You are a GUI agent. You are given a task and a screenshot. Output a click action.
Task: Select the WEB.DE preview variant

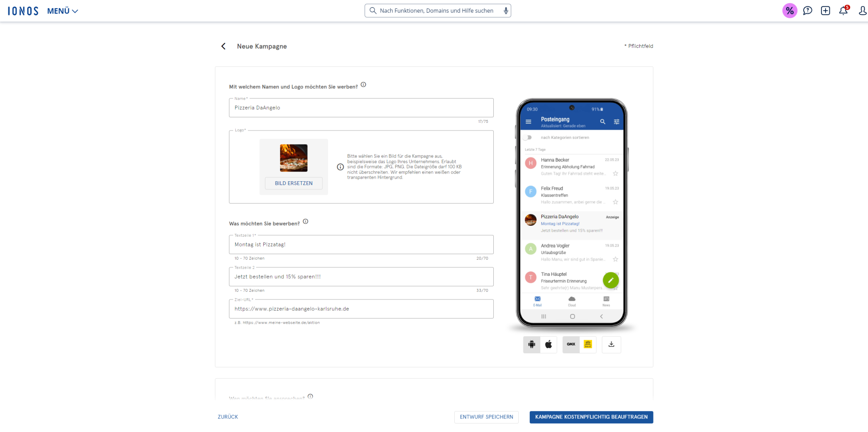(588, 345)
